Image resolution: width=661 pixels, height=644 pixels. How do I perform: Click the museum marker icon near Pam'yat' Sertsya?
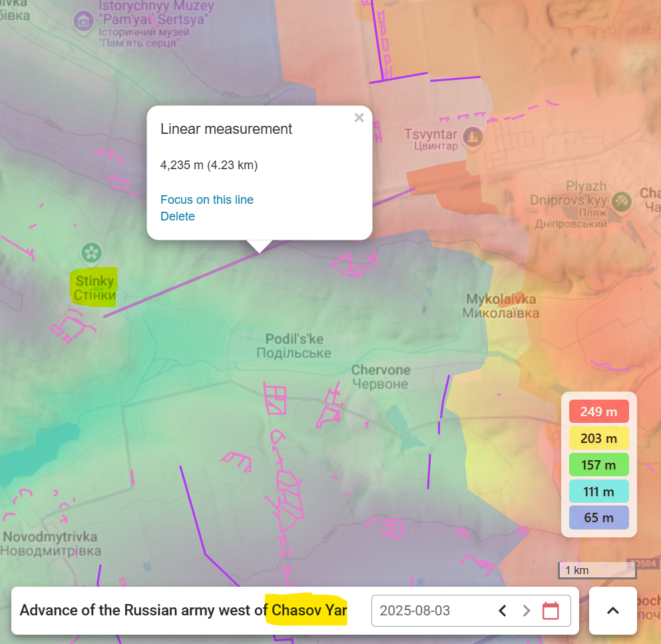83,21
